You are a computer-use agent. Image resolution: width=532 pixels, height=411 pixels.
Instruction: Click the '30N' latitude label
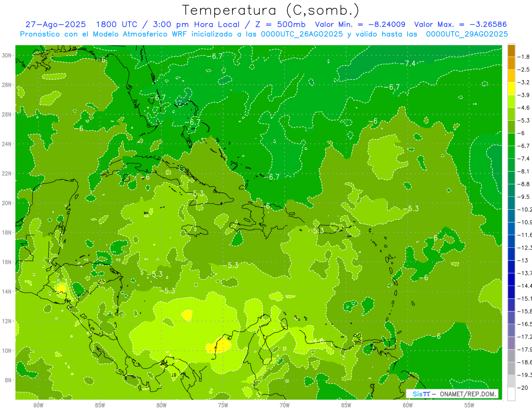(x=7, y=55)
